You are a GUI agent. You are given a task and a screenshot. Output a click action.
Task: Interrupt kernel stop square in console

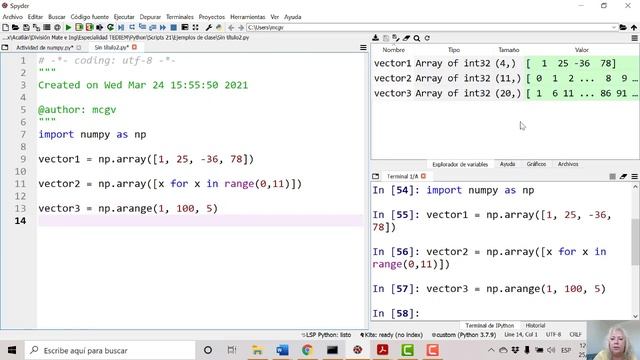tap(612, 176)
